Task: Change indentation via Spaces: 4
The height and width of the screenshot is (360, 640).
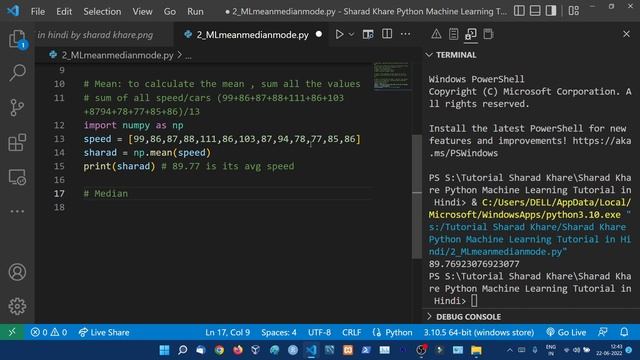Action: point(279,332)
